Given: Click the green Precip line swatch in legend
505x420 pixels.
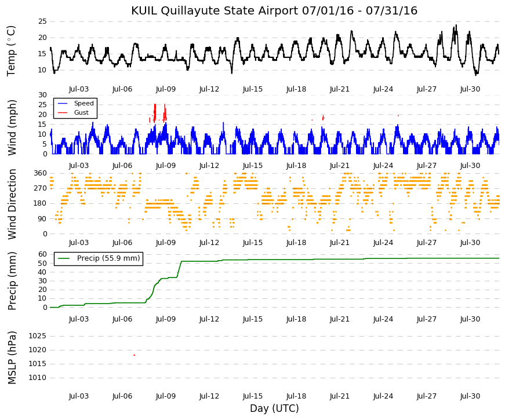Looking at the screenshot, I should pos(64,258).
